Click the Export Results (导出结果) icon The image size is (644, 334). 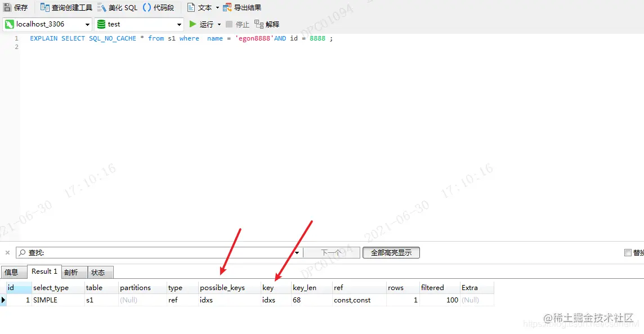pos(227,7)
